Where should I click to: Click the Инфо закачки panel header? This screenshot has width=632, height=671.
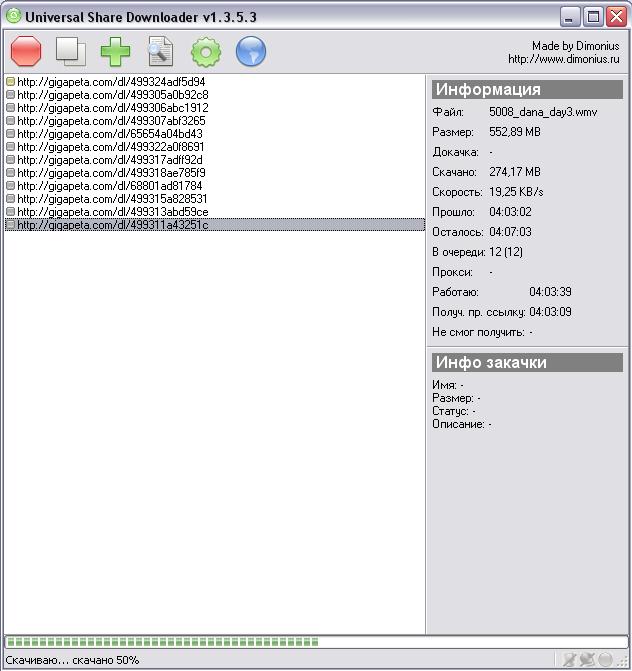pos(527,362)
